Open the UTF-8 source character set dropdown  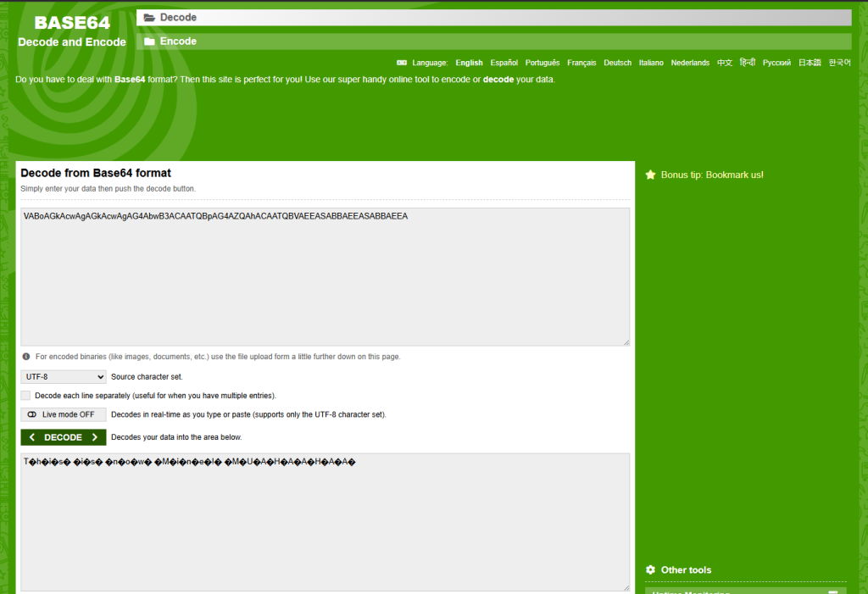pyautogui.click(x=64, y=376)
